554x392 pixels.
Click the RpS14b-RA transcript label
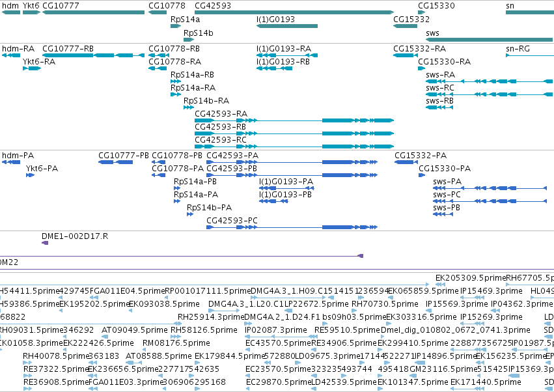(206, 101)
